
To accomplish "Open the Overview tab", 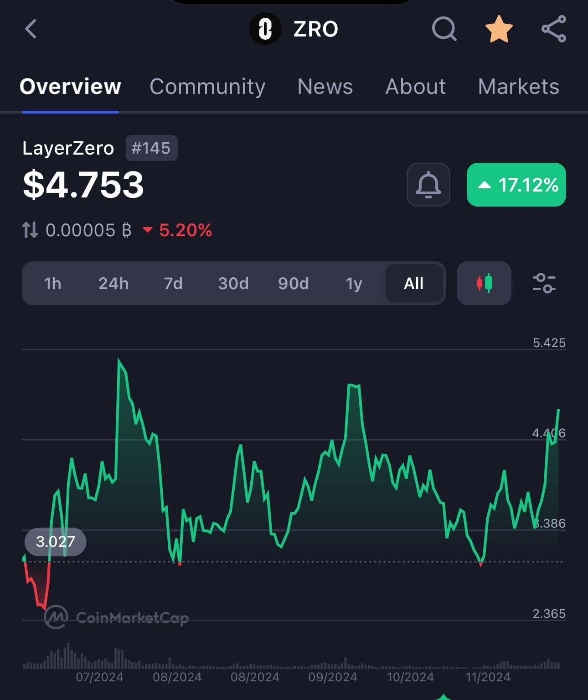I will (70, 87).
